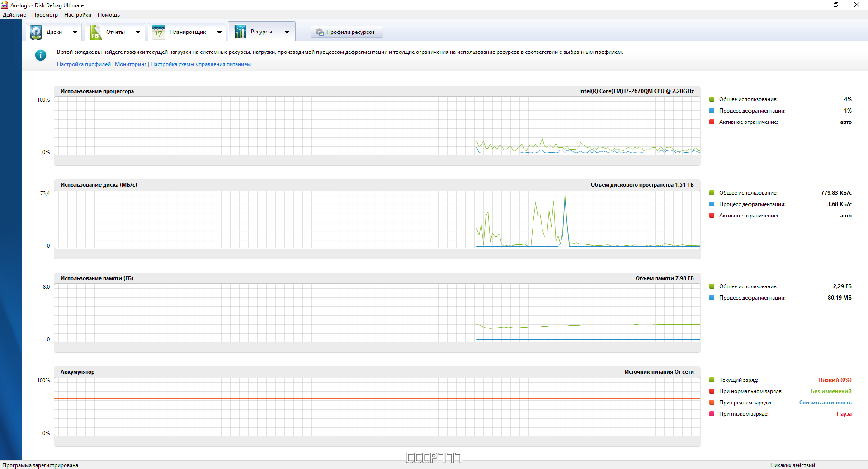Open the Настройки menu
The height and width of the screenshot is (469, 868).
[77, 15]
